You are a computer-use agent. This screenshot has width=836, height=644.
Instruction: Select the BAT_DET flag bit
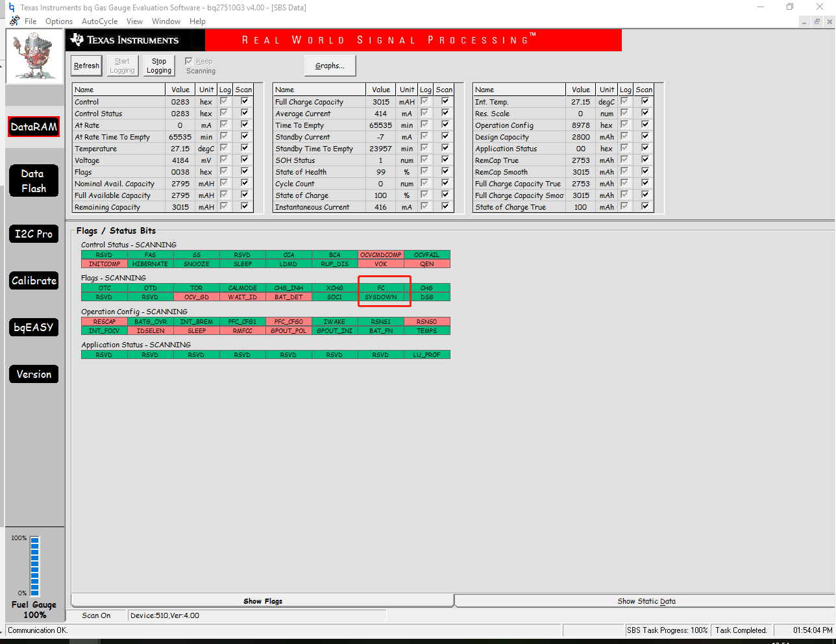point(289,297)
